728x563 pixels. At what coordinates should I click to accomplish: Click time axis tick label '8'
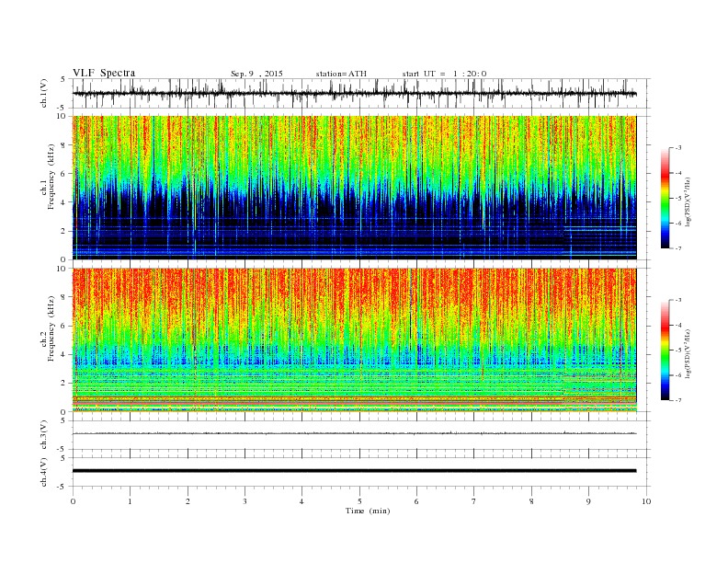[531, 501]
